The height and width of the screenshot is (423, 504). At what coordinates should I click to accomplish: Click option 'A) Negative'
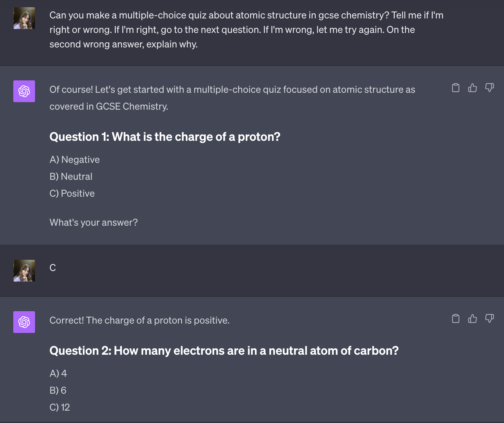(x=75, y=160)
